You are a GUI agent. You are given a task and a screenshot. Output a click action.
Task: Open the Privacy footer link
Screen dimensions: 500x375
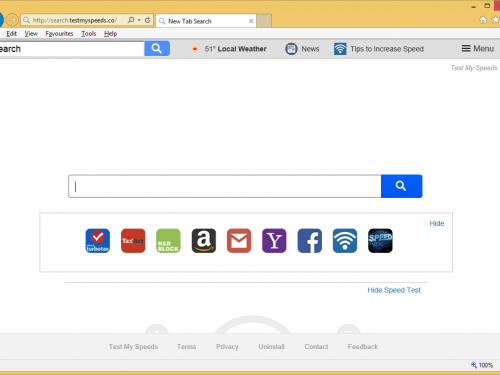227,347
